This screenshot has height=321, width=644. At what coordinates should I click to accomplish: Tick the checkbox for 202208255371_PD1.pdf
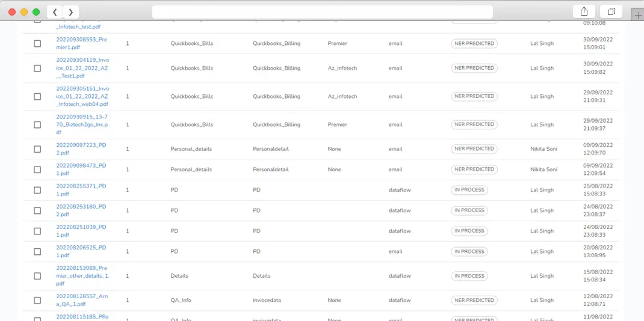click(x=37, y=190)
